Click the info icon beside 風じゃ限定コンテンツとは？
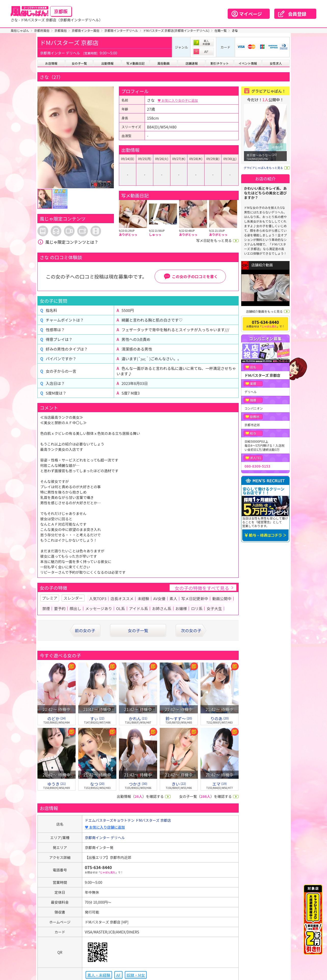 coord(40,242)
